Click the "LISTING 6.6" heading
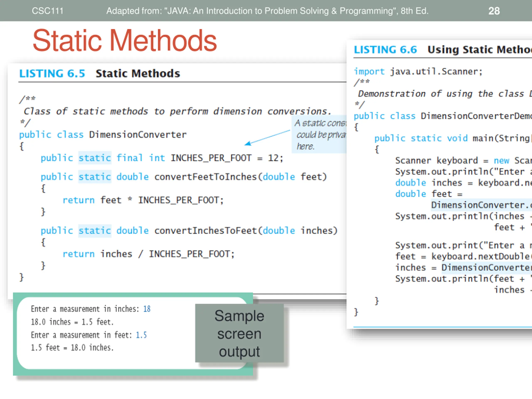The width and height of the screenshot is (532, 399). 385,49
